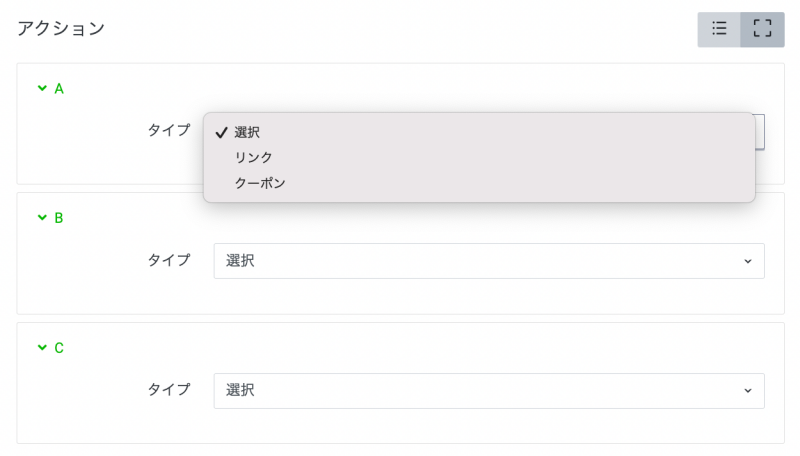
Task: Click the タイプ label in section A
Action: tap(169, 130)
